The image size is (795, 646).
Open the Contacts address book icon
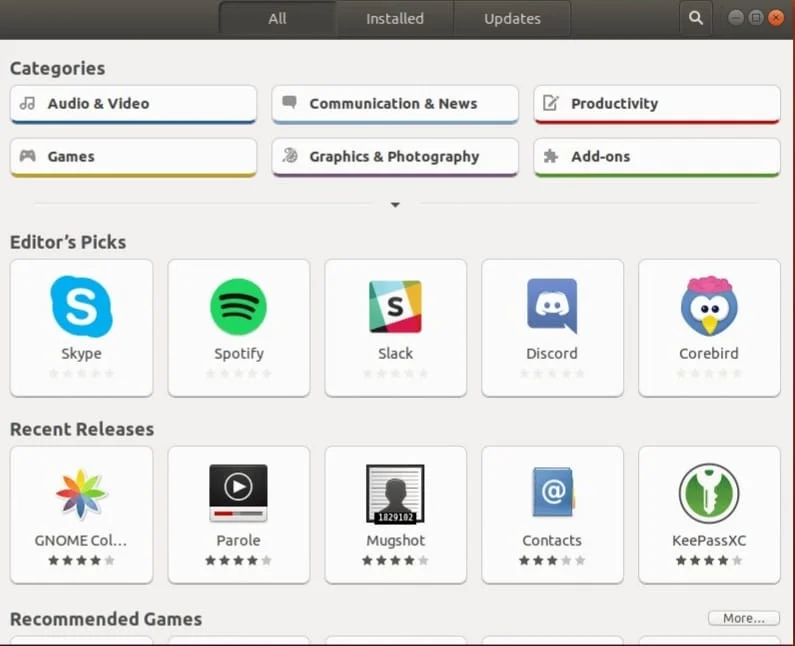click(x=552, y=492)
